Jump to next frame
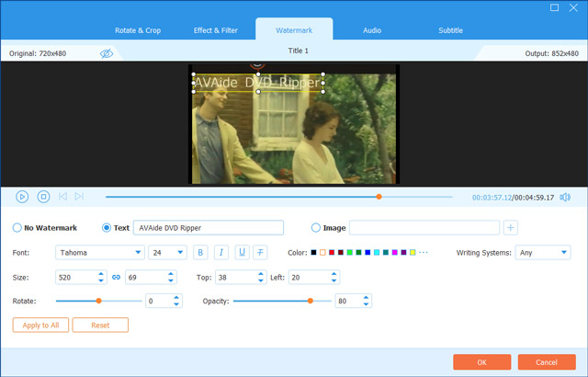 79,196
